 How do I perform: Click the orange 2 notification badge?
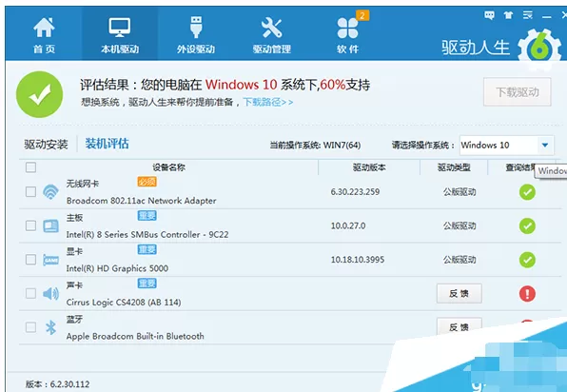click(362, 15)
